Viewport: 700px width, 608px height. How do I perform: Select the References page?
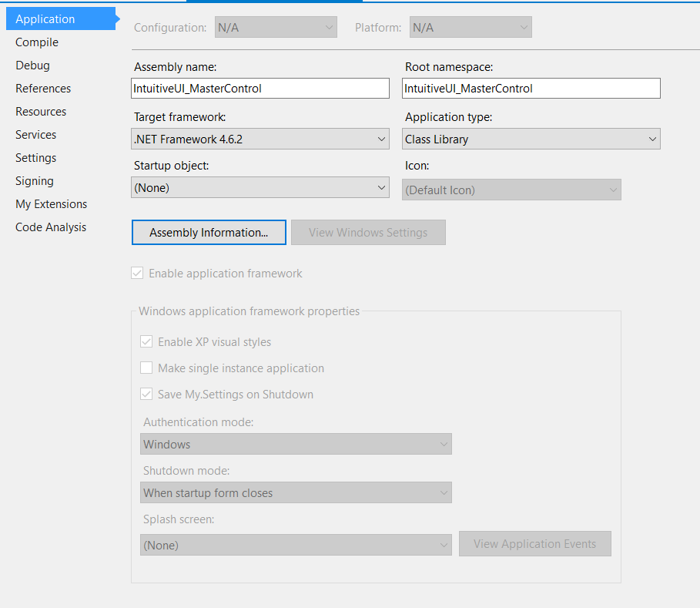click(42, 88)
